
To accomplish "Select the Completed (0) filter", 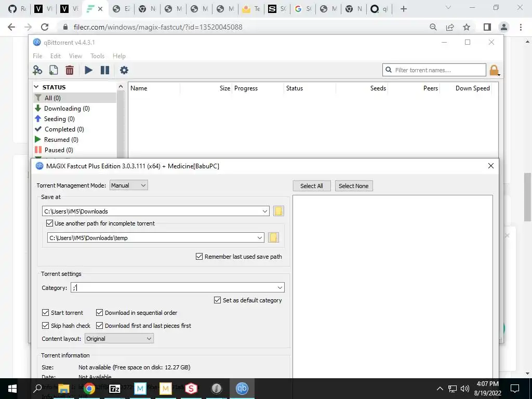I will (75, 129).
